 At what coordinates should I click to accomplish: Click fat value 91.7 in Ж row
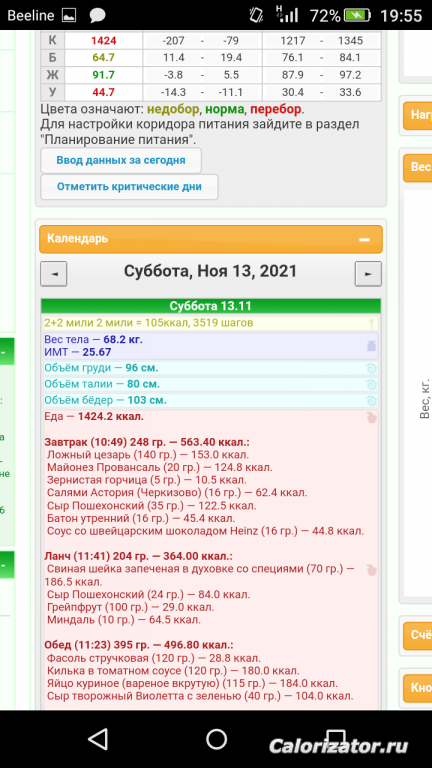click(x=103, y=75)
